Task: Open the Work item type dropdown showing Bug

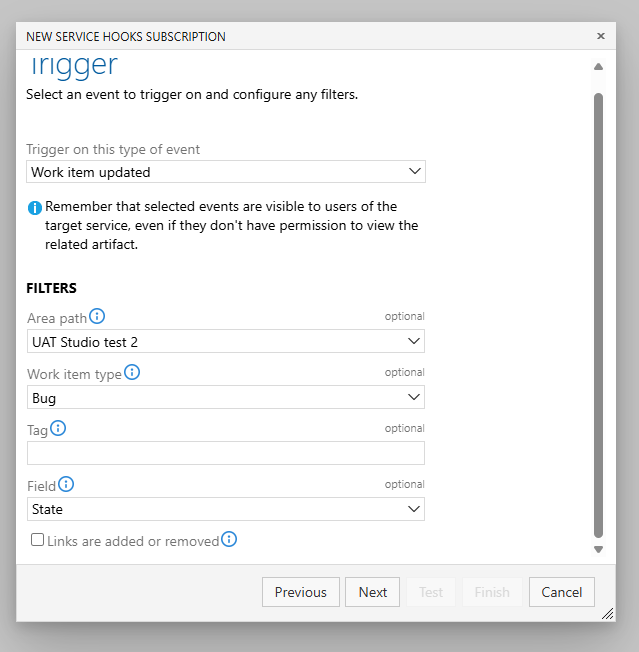Action: pyautogui.click(x=226, y=398)
